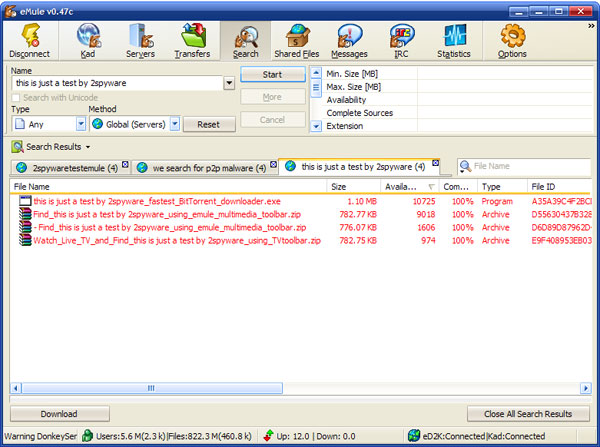Open the Messages window
600x447 pixels.
[349, 41]
